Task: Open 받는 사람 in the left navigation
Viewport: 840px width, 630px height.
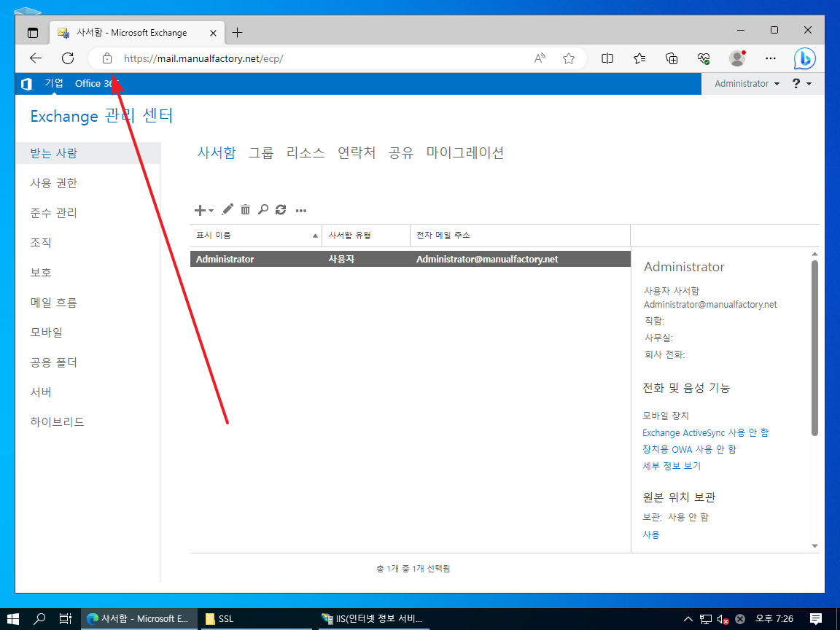Action: (x=88, y=153)
